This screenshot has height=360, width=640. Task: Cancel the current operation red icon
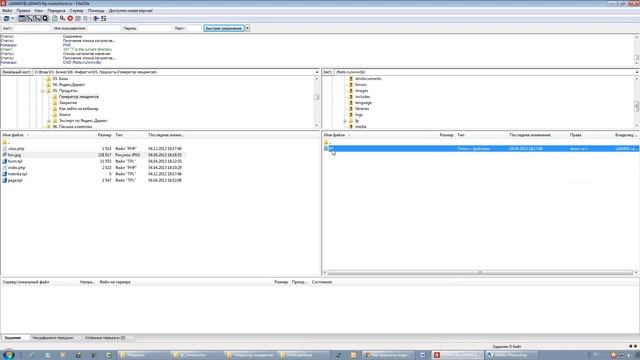point(70,18)
